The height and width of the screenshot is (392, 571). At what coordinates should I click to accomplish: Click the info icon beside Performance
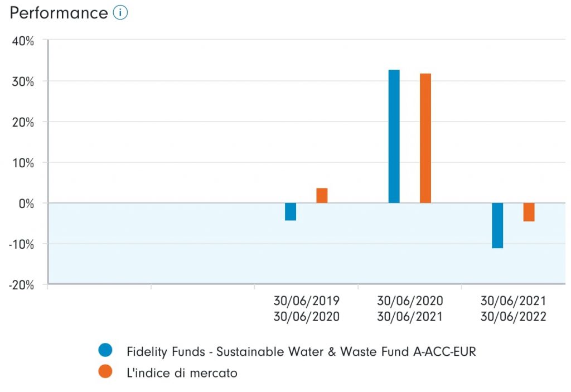120,13
